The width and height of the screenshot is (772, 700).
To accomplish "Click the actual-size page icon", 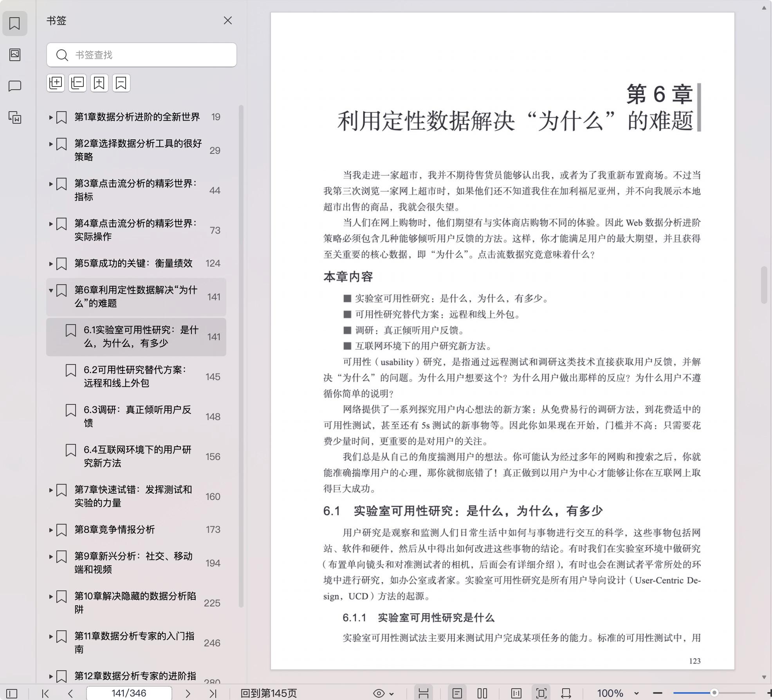I will (x=516, y=693).
